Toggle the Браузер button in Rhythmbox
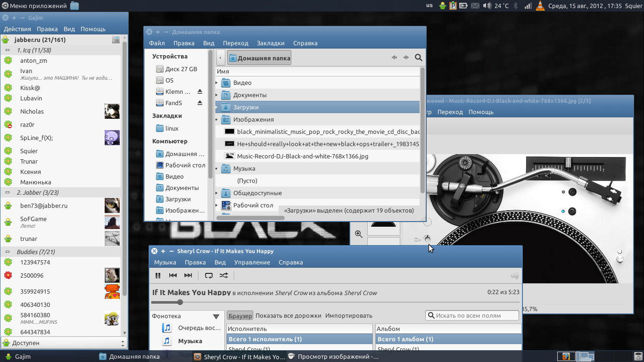This screenshot has width=644, height=362. [240, 315]
